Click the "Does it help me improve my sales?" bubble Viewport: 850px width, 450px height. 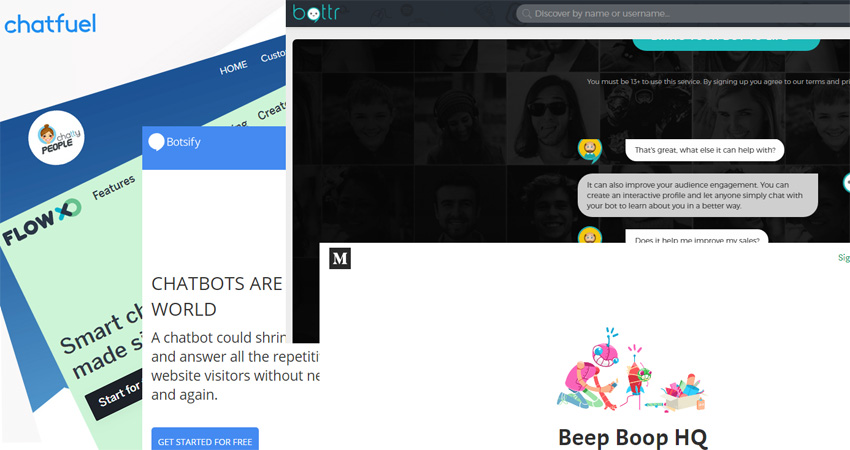[x=697, y=237]
